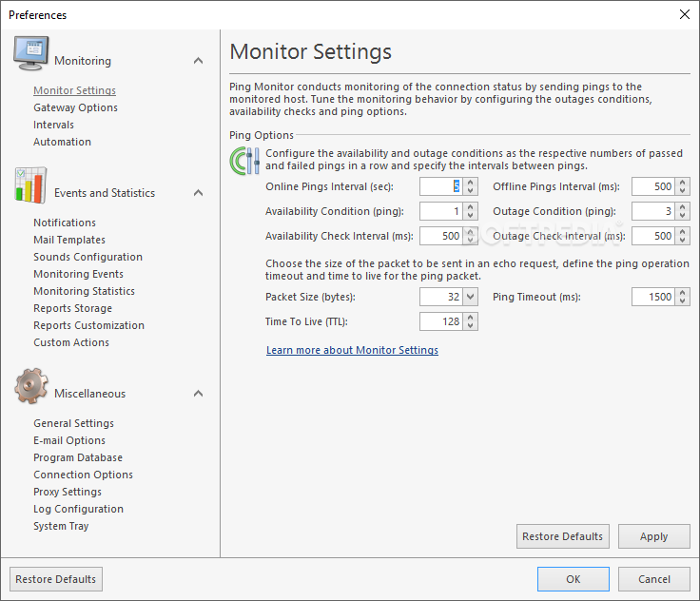Image resolution: width=700 pixels, height=601 pixels.
Task: Go to Proxy Settings page
Action: click(68, 492)
